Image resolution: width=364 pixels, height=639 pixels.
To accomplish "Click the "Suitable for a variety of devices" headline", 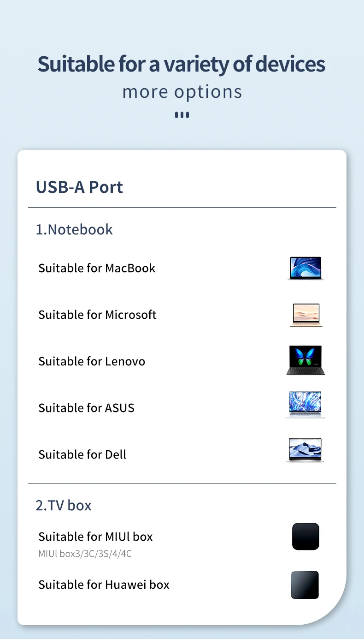I will [x=182, y=64].
